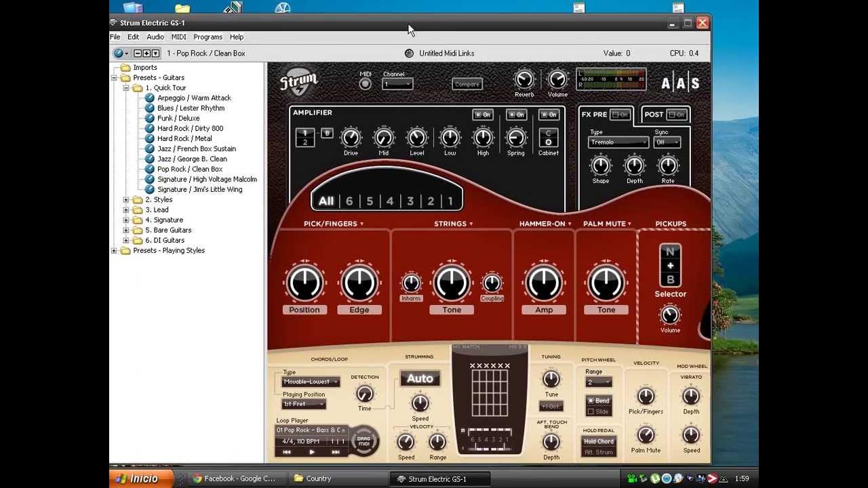
Task: Expand the Presets - Playing Styles folder
Action: coord(114,250)
